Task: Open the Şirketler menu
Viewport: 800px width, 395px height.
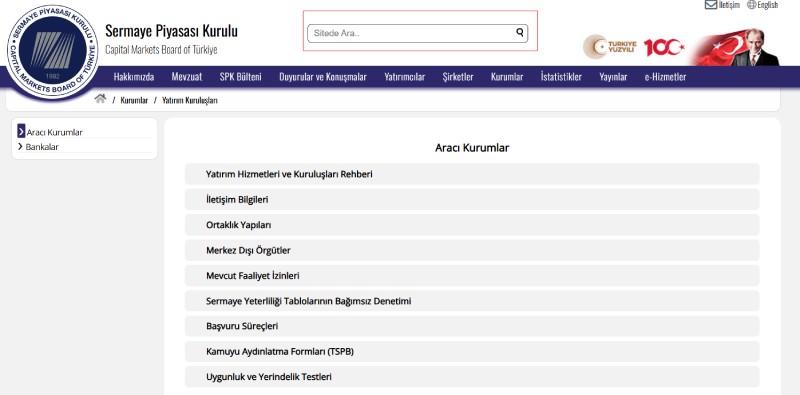Action: pyautogui.click(x=458, y=77)
